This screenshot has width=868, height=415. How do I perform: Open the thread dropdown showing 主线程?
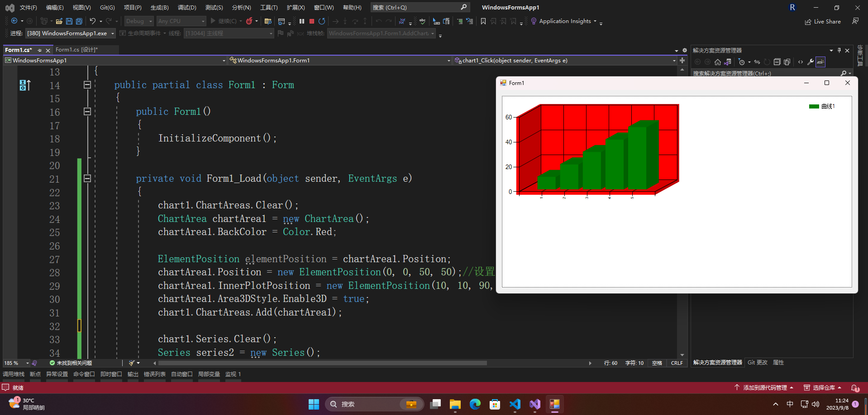[x=229, y=33]
